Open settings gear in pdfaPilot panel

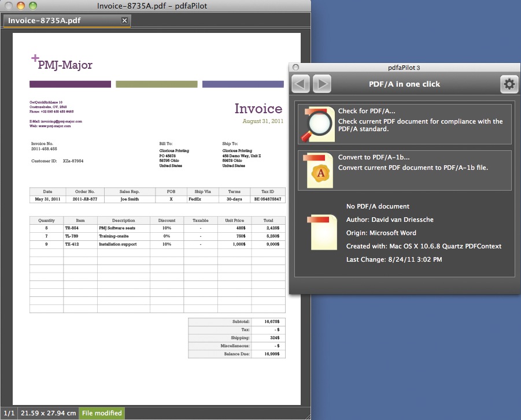pyautogui.click(x=509, y=84)
